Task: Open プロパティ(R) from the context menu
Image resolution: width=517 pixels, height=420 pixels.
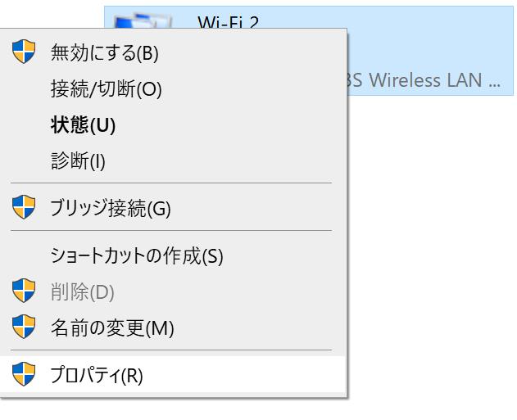Action: pos(97,376)
